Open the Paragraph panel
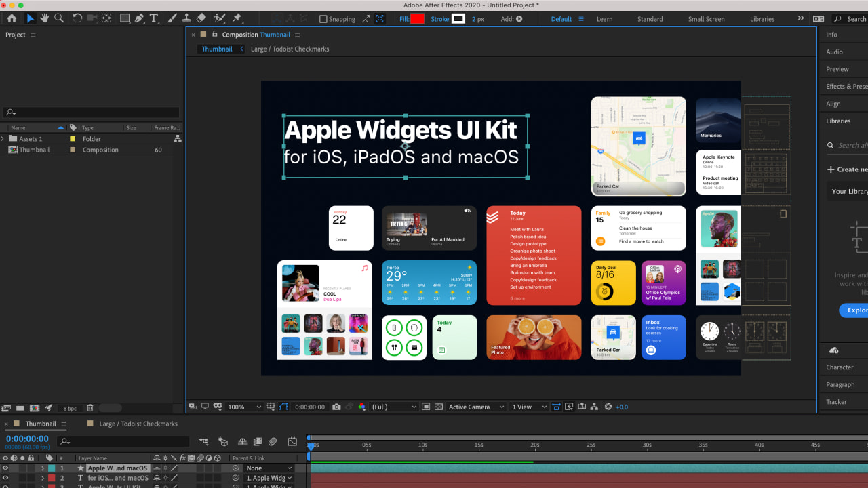The height and width of the screenshot is (488, 868). [x=840, y=384]
